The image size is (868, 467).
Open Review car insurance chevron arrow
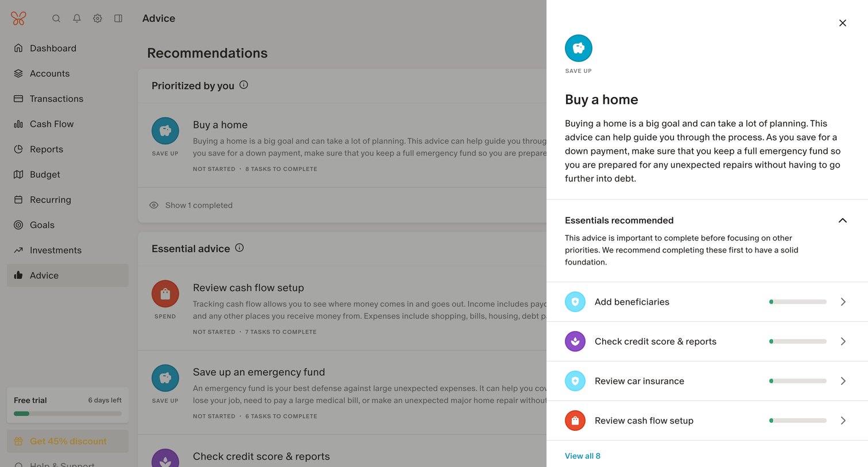(843, 381)
